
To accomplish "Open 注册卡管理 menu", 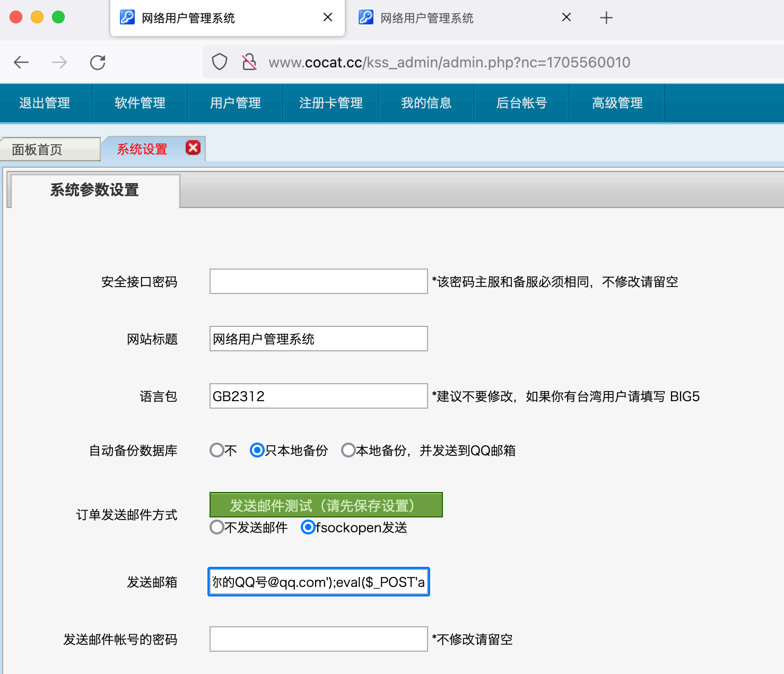I will pos(331,103).
